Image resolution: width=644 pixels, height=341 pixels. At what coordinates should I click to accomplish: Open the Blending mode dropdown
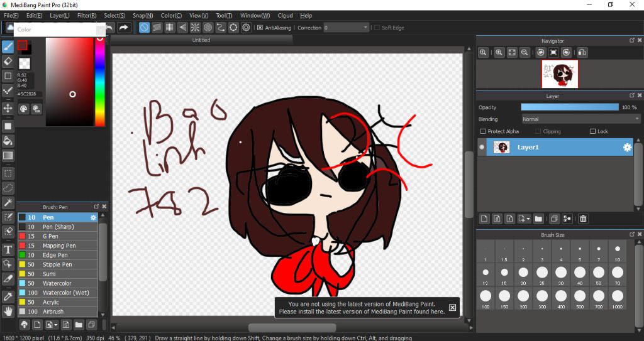580,119
